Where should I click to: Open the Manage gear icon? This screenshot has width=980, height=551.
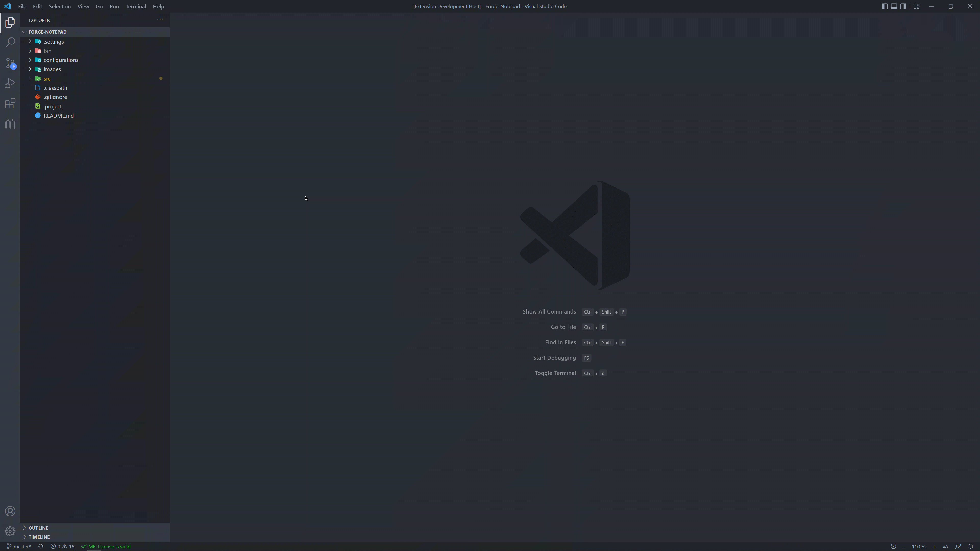10,531
